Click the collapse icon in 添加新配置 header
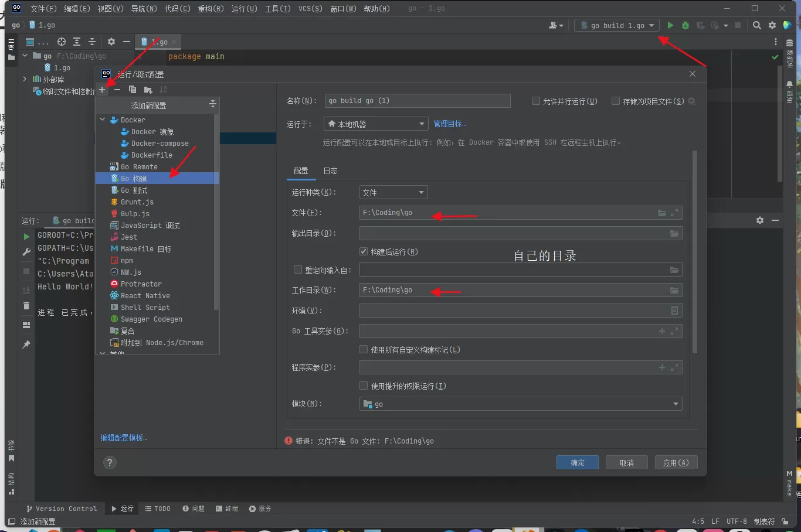 [x=213, y=104]
